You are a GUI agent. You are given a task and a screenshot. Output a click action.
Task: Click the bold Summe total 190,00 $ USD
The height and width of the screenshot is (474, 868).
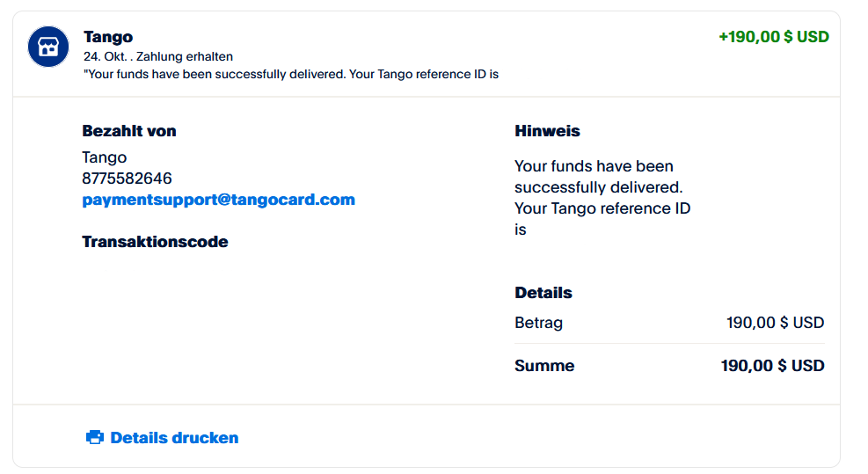[x=772, y=366]
